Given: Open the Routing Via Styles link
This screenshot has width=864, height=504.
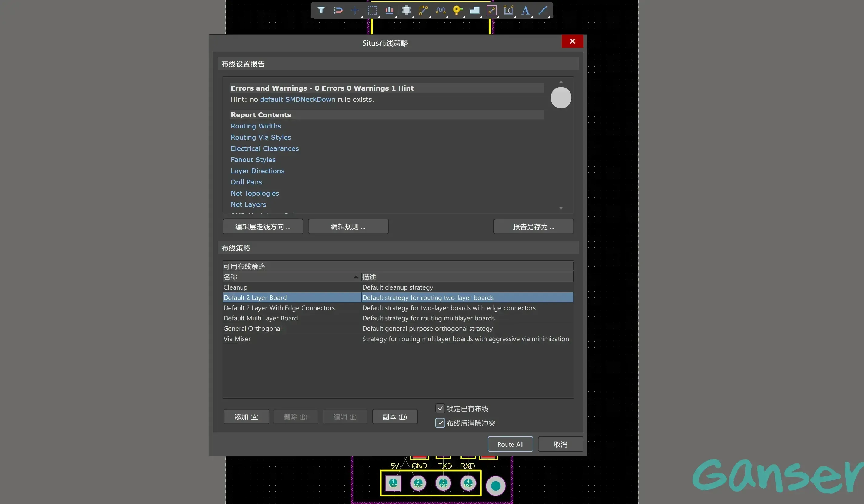Looking at the screenshot, I should pyautogui.click(x=261, y=137).
